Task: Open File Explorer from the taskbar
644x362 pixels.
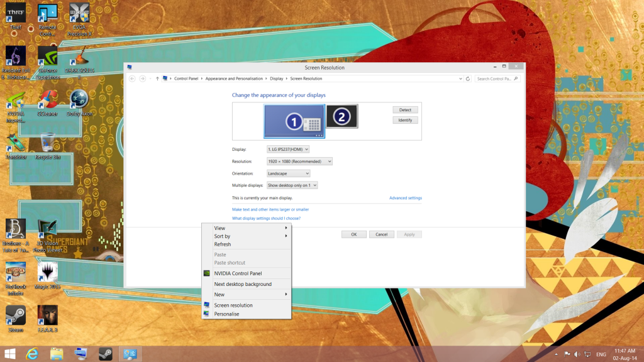Action: pyautogui.click(x=57, y=354)
